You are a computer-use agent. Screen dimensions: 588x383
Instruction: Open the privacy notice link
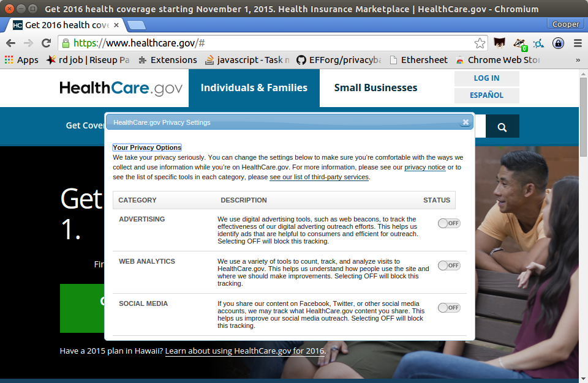pos(425,167)
